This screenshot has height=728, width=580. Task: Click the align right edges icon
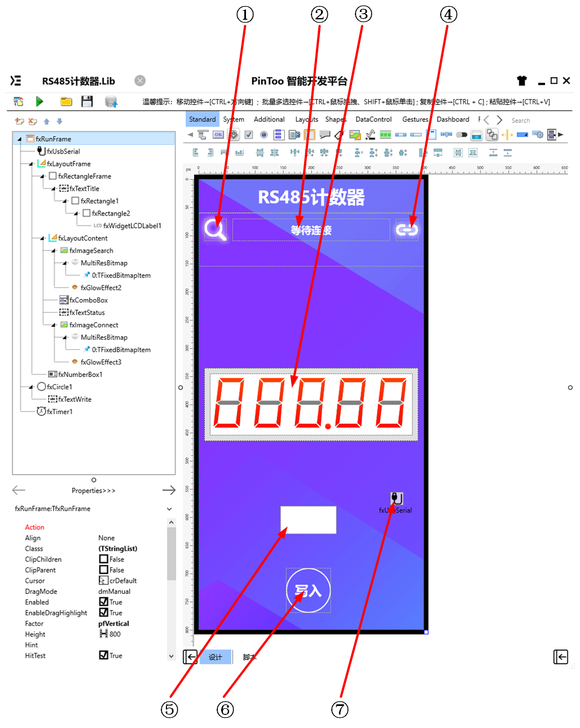[x=210, y=152]
